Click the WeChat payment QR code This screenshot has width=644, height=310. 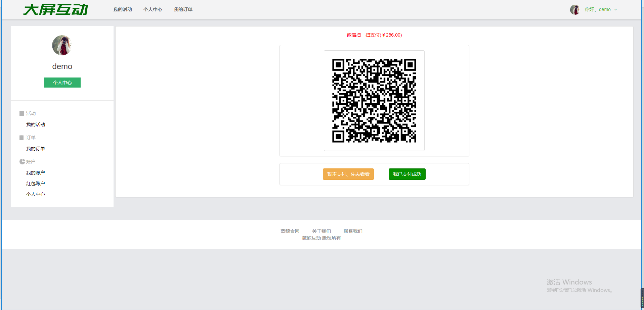pos(374,101)
